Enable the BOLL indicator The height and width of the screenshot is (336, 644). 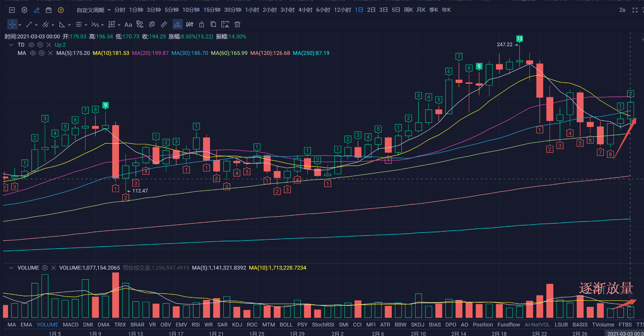tap(286, 325)
